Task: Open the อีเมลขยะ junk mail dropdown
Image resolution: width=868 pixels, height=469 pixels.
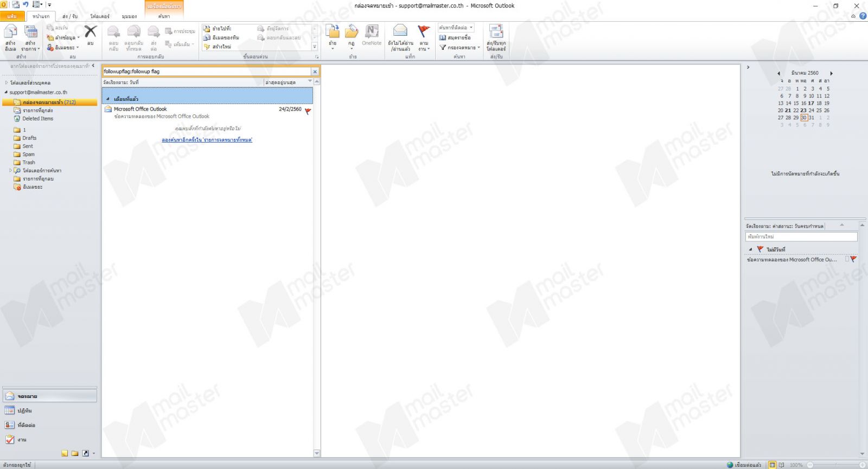Action: (63, 47)
